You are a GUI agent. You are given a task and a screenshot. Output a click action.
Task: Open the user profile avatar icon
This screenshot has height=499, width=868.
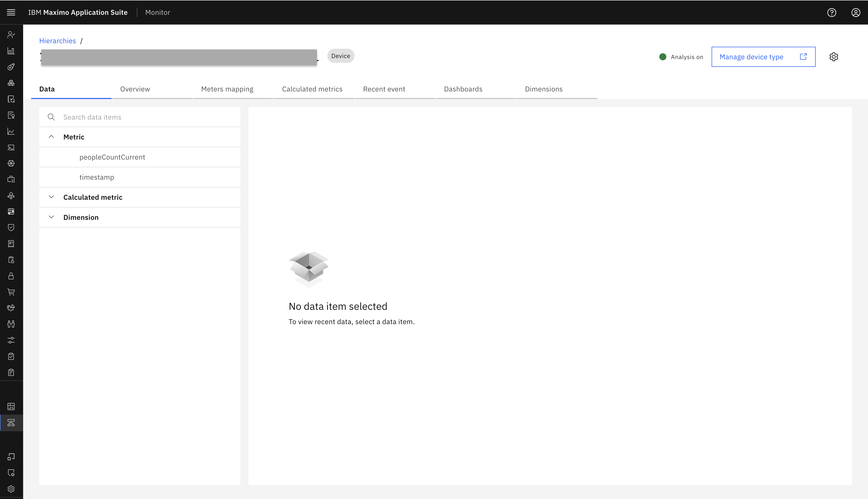[x=856, y=12]
